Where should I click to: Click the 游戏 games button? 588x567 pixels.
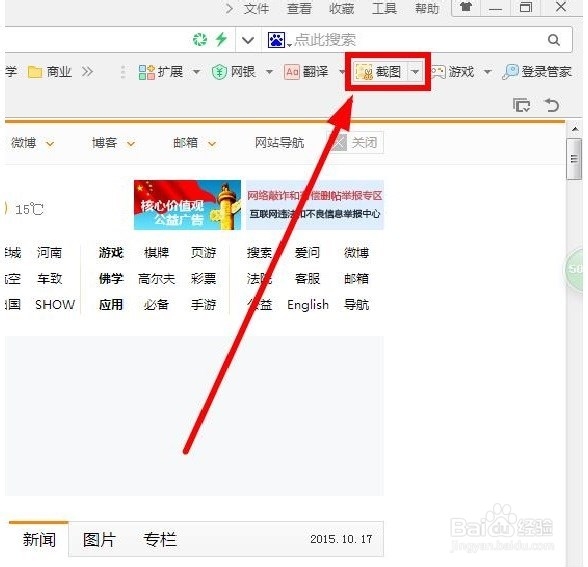(452, 72)
